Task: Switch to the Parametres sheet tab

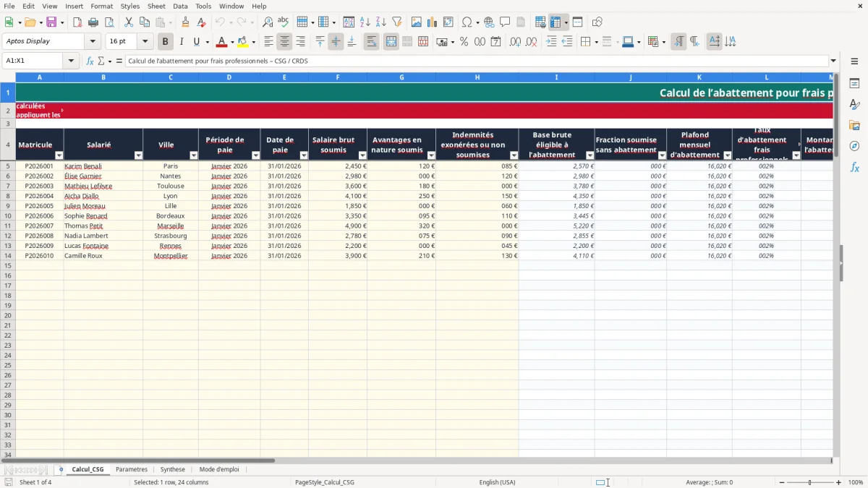Action: tap(132, 469)
